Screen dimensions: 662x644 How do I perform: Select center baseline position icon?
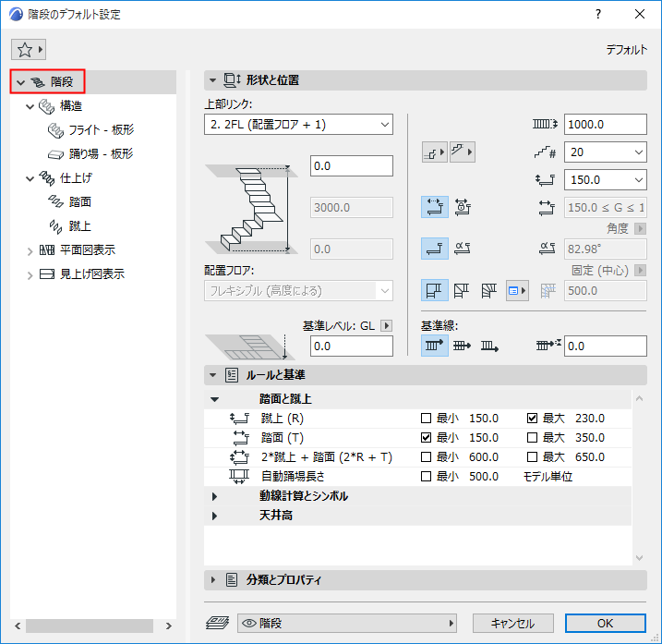(462, 346)
